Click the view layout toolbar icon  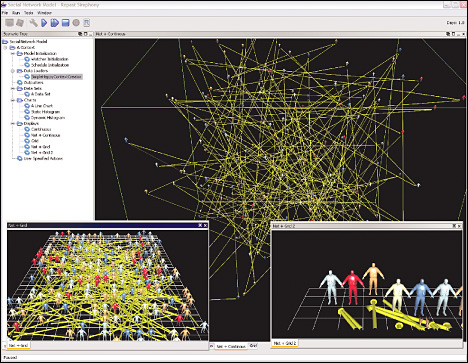click(87, 23)
